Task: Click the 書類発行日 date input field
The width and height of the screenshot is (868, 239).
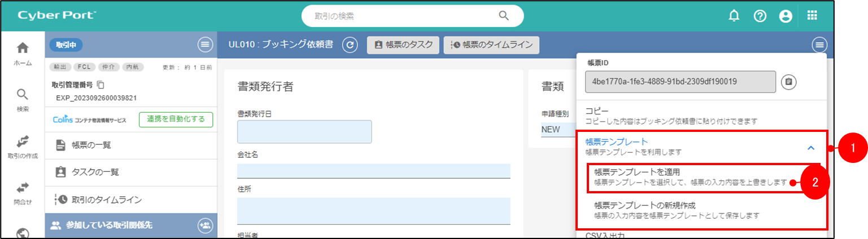Action: tap(304, 132)
